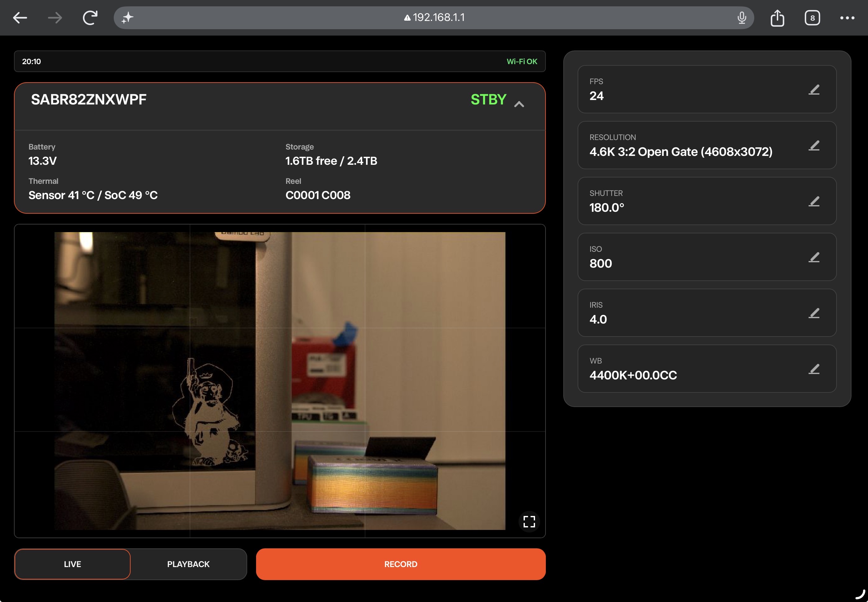The width and height of the screenshot is (868, 602).
Task: Start recording with the RECORD button
Action: (400, 564)
